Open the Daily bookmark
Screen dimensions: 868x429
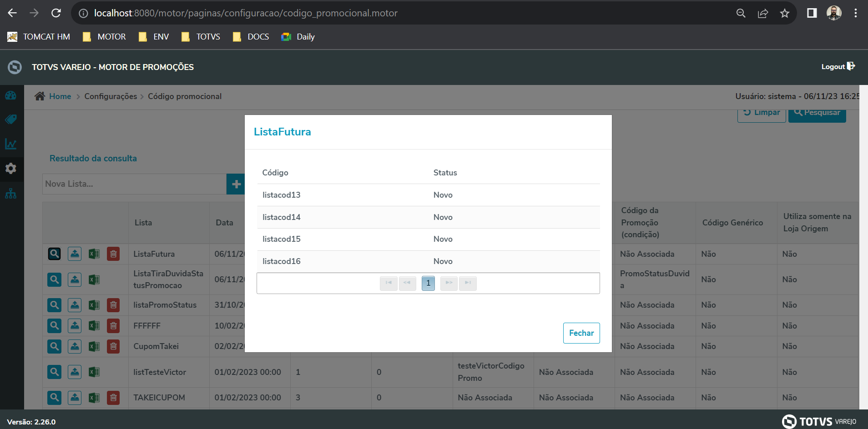point(298,37)
